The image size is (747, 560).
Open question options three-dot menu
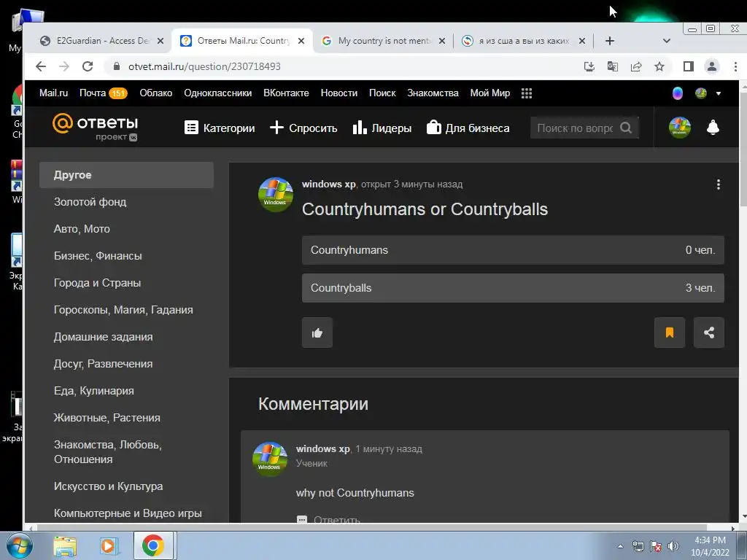tap(719, 184)
